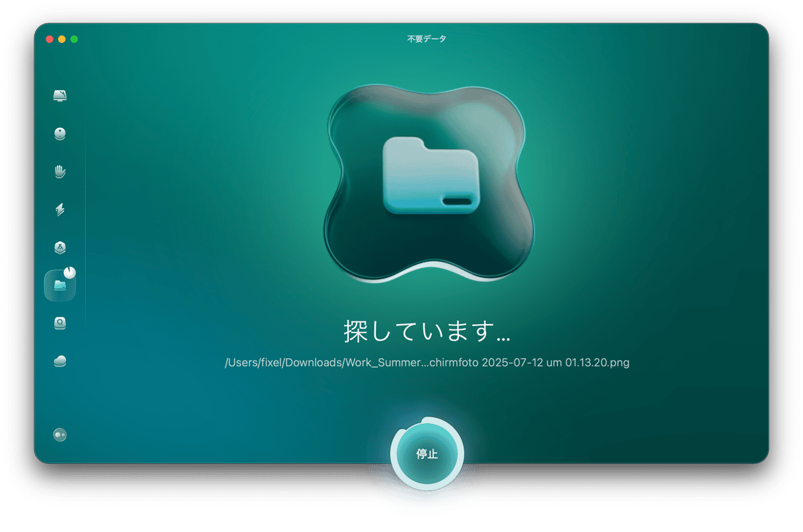
Task: Open the Space Lens disk icon
Action: [x=60, y=323]
